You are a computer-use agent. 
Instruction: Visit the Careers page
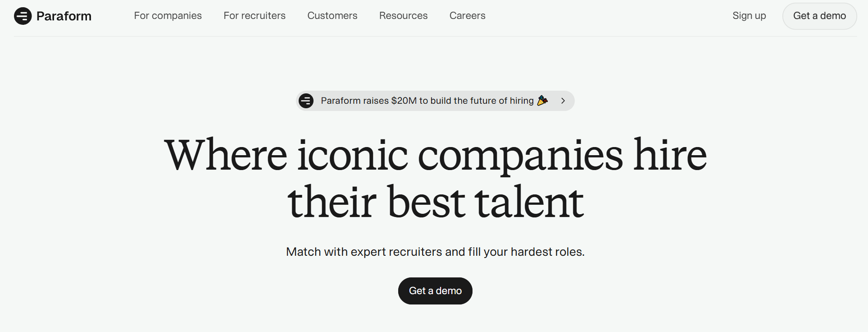click(467, 16)
